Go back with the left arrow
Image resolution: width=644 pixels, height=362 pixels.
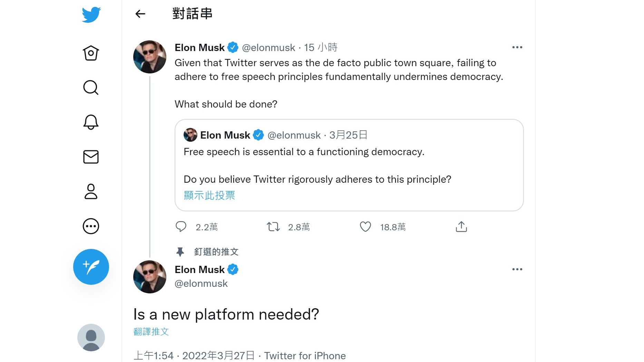click(x=140, y=14)
